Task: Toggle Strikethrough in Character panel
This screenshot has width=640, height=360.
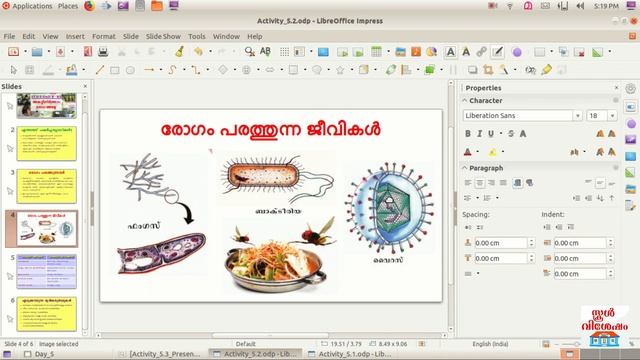Action: (511, 133)
